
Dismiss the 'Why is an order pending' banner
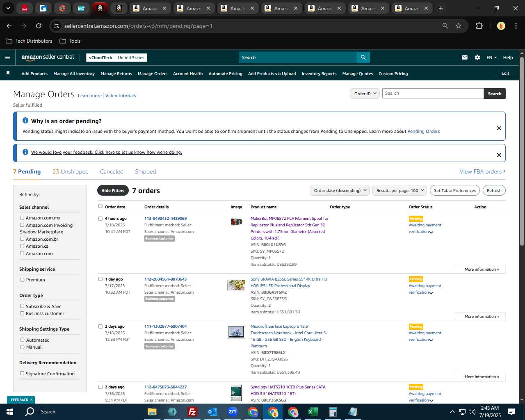coord(499,128)
